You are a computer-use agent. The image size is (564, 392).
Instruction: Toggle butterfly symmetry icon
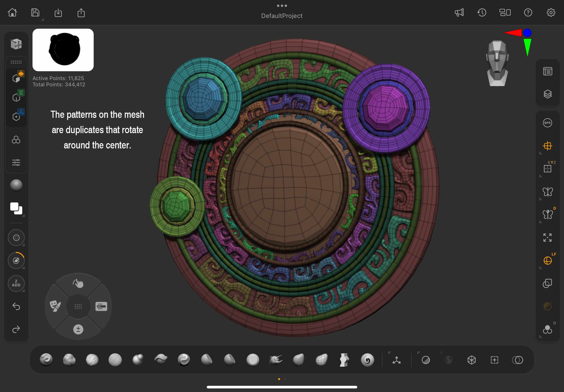click(547, 192)
